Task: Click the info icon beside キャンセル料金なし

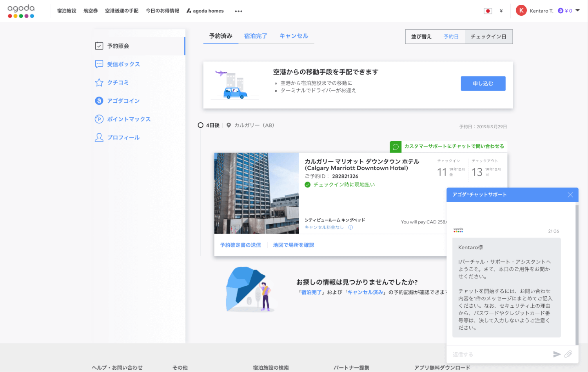Action: pyautogui.click(x=350, y=227)
